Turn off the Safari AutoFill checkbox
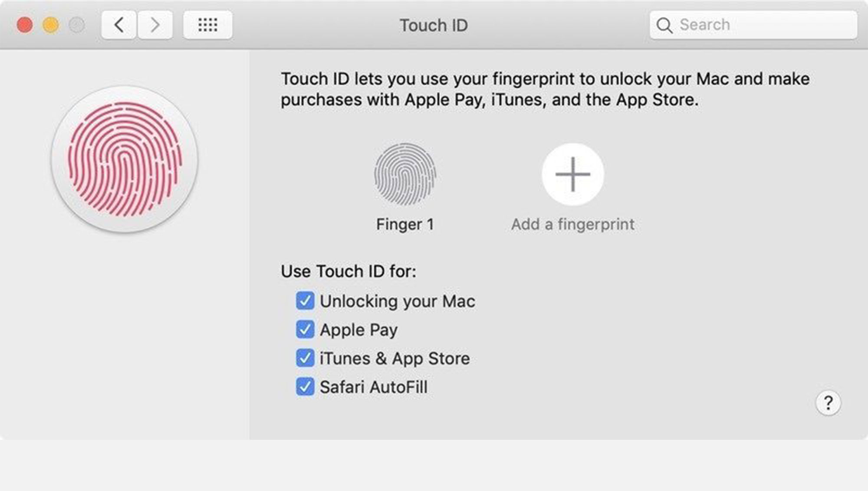 pos(305,387)
